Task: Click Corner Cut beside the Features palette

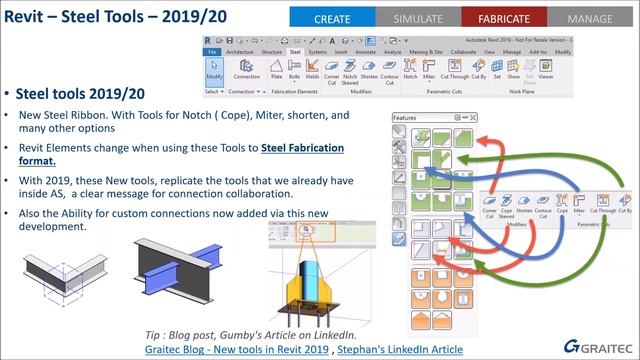Action: 489,207
